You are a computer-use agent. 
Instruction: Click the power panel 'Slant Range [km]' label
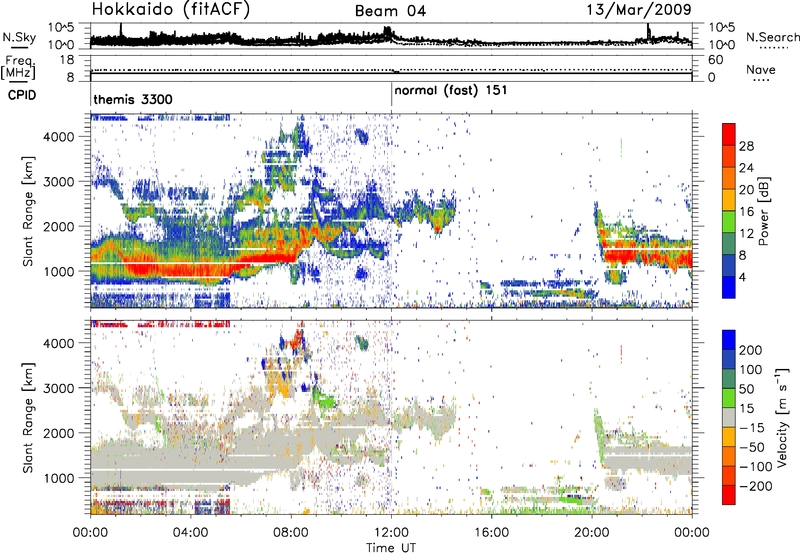28,211
